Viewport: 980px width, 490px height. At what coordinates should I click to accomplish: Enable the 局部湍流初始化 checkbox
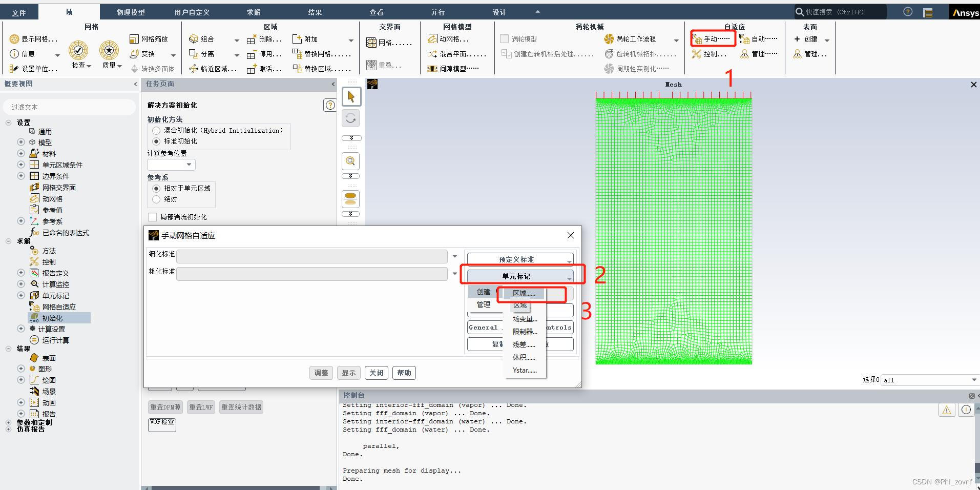tap(152, 217)
